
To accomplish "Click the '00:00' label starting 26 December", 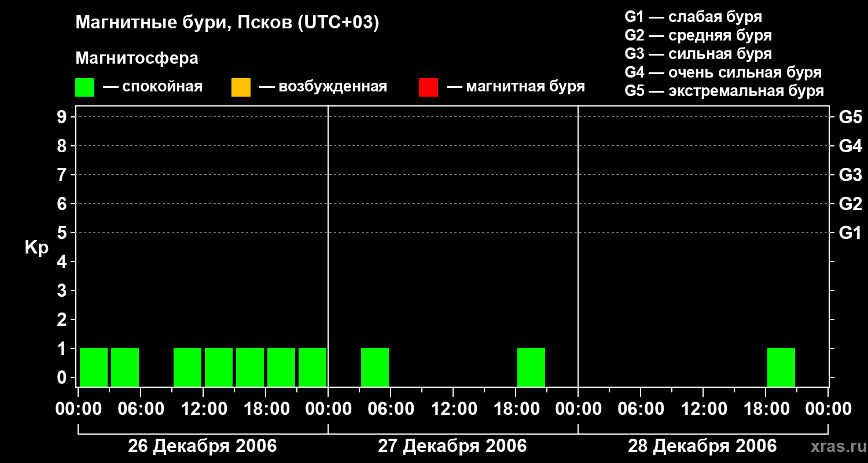I will (78, 409).
